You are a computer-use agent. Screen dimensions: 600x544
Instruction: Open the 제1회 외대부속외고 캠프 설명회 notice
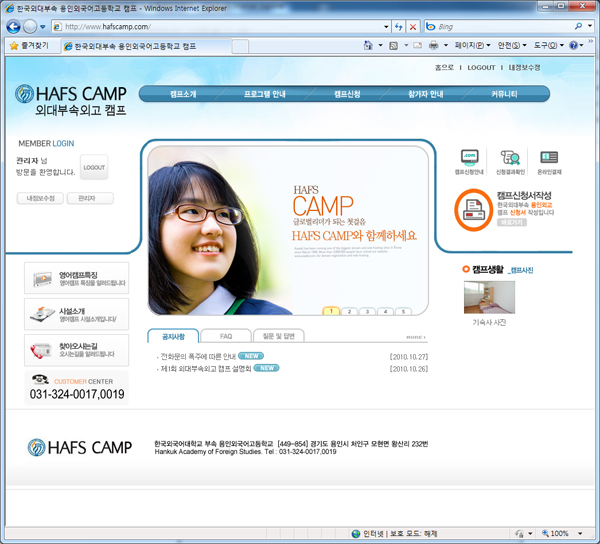tap(205, 368)
